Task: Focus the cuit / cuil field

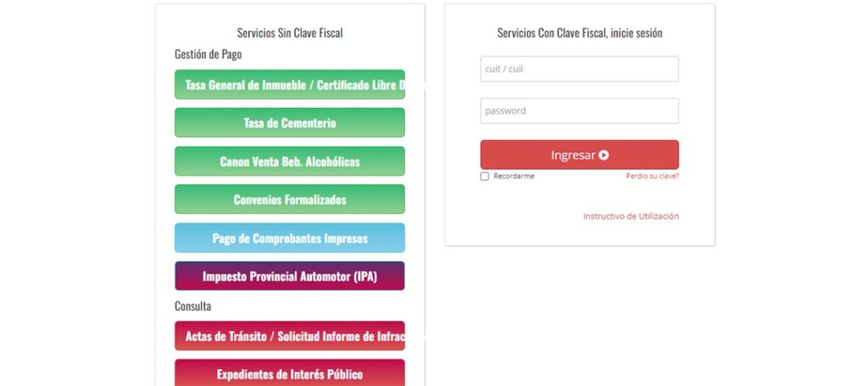Action: [x=580, y=70]
